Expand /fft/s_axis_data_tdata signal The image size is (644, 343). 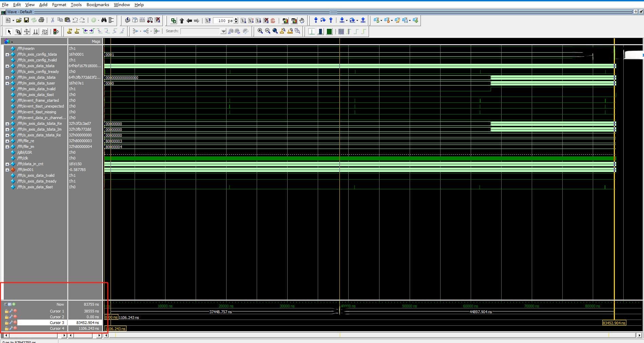pos(7,66)
